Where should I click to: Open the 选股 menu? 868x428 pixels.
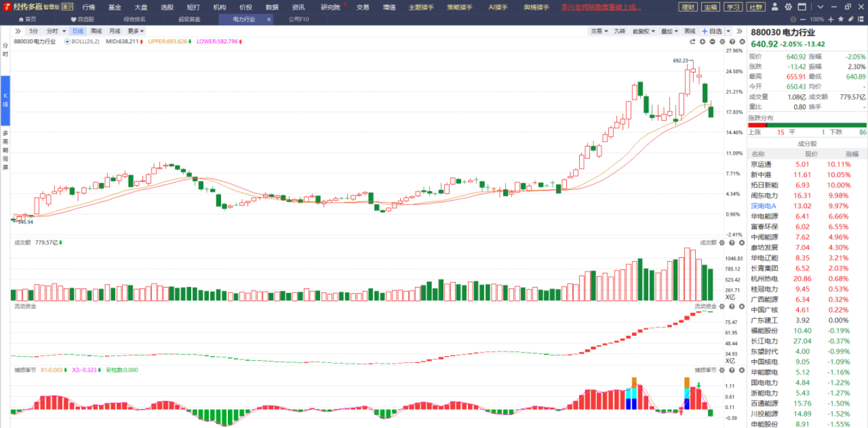[167, 7]
